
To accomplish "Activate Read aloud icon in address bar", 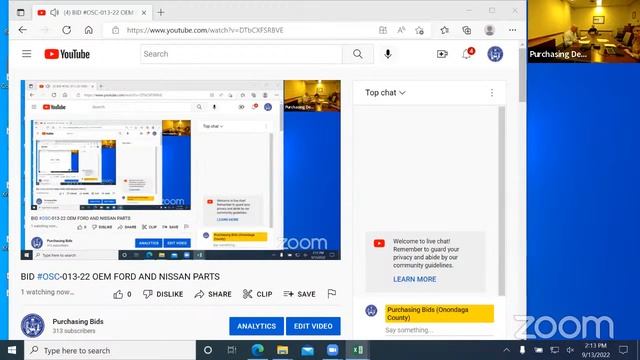I will pos(401,30).
